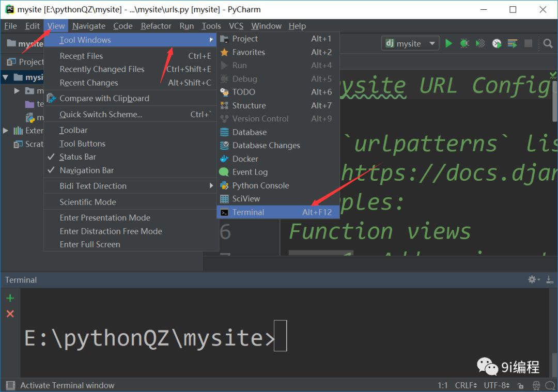Toggle the Toolbar visibility option
Viewport: 558px width, 392px height.
coord(130,130)
